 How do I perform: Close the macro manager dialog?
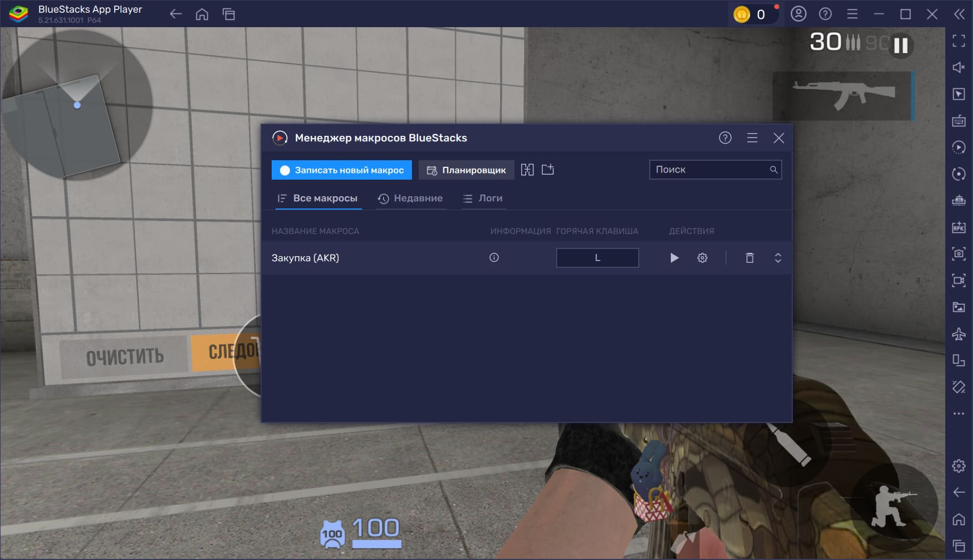(779, 138)
